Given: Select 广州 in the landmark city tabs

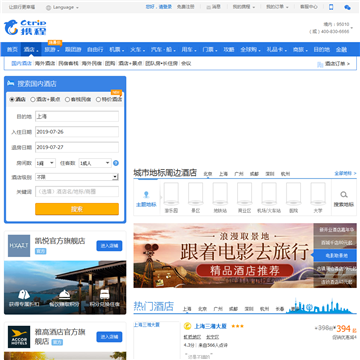Looking at the screenshot, I should [239, 174].
